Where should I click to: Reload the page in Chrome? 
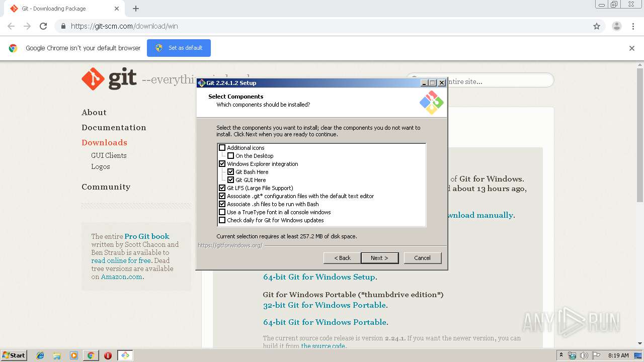point(43,26)
